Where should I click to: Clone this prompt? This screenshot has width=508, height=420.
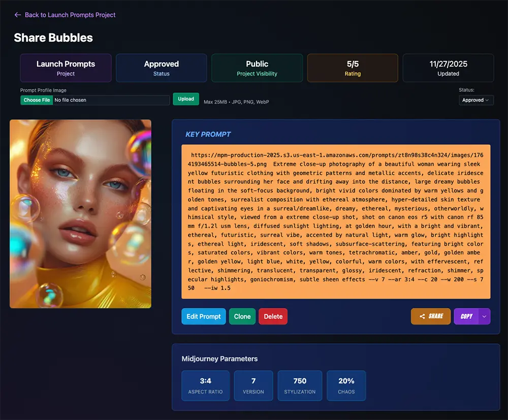coord(242,316)
